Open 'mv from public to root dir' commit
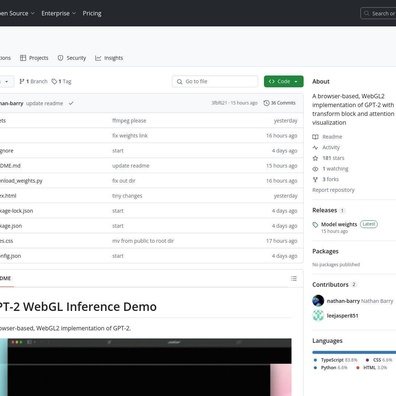This screenshot has height=396, width=396. [143, 241]
